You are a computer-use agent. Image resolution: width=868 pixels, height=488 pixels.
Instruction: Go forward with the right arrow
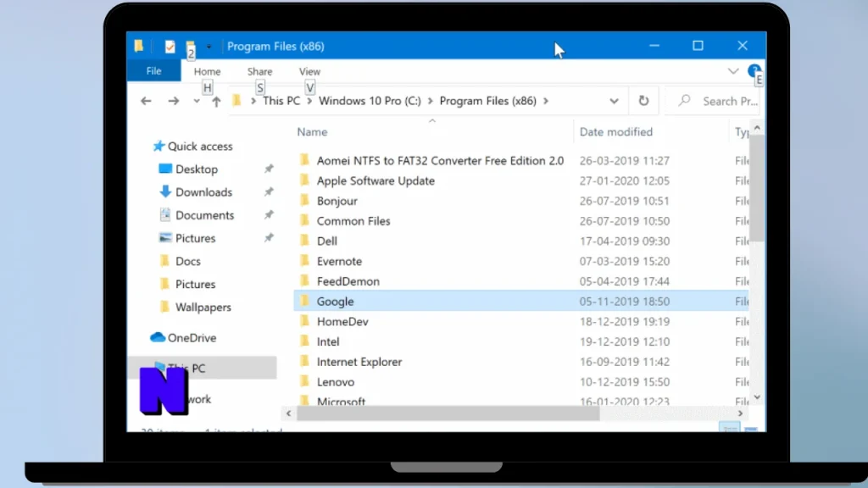[173, 101]
